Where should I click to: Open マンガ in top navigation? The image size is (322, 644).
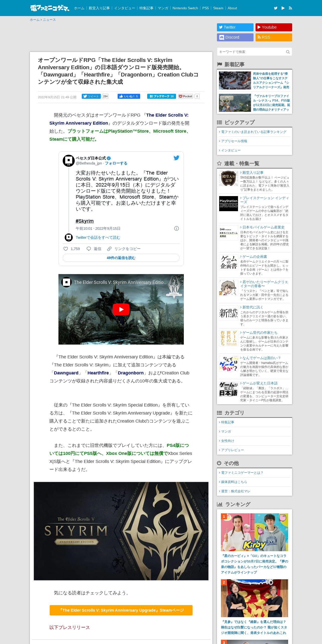[x=163, y=8]
